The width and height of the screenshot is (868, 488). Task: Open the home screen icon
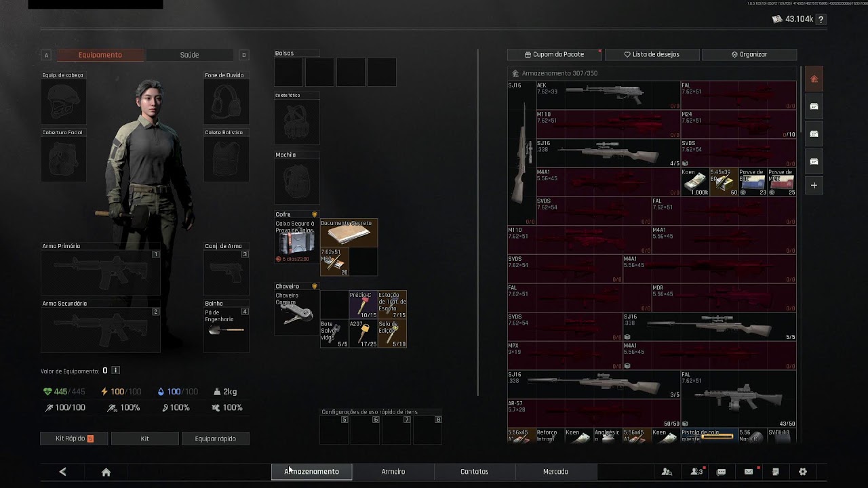[106, 472]
